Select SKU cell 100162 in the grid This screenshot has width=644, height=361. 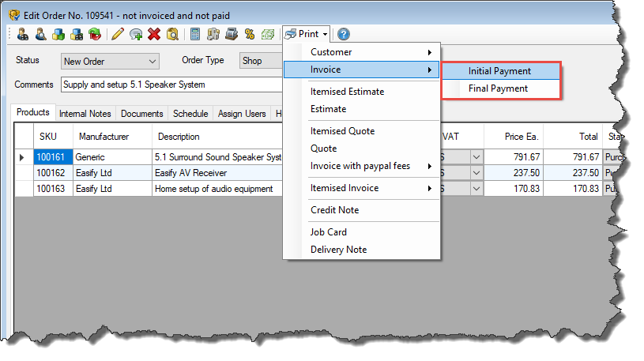(x=53, y=173)
